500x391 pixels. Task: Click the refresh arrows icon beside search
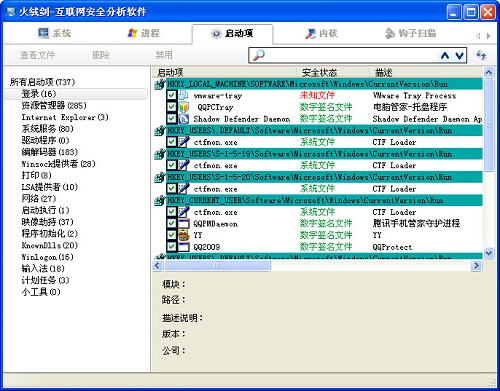pyautogui.click(x=481, y=55)
